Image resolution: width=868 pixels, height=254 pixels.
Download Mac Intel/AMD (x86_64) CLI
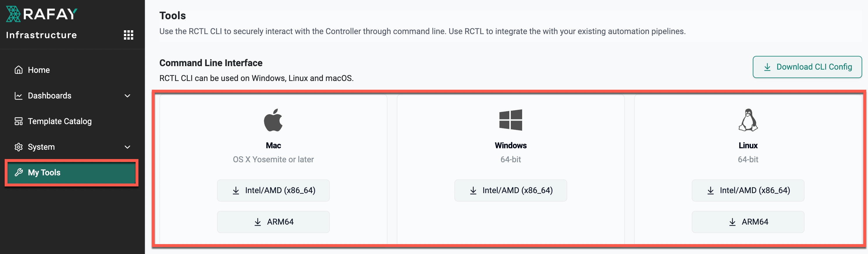(x=273, y=190)
